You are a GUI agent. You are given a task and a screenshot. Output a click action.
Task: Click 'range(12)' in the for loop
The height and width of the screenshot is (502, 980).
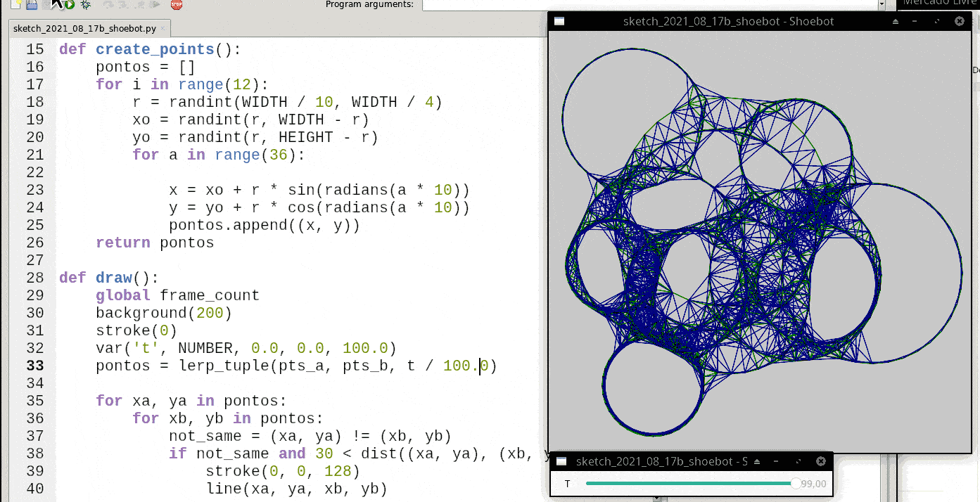point(219,84)
